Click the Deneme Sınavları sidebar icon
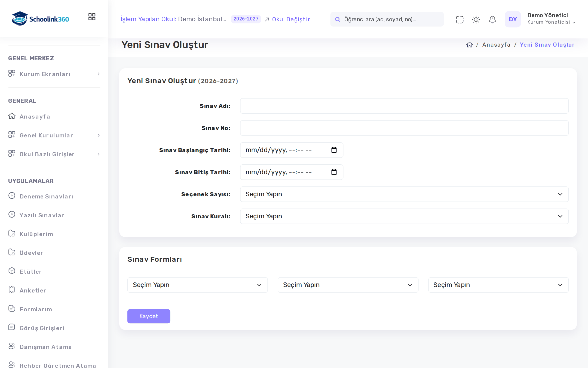Screen dimensions: 588x368 [x=12, y=196]
